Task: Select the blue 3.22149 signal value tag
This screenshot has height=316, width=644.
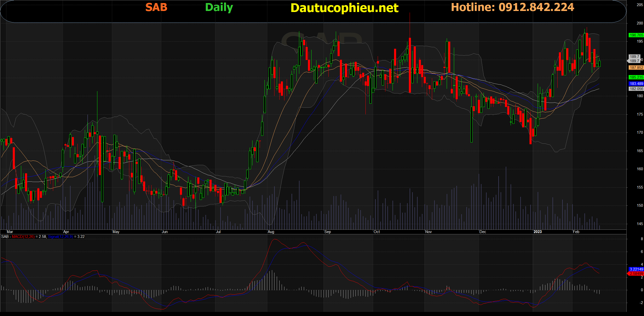Action: pyautogui.click(x=636, y=269)
